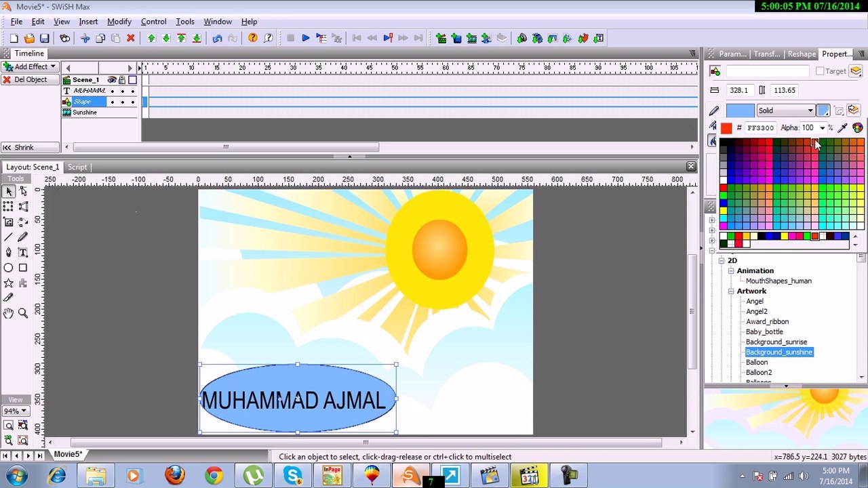The width and height of the screenshot is (868, 488).
Task: Choose the Subselection tool
Action: pyautogui.click(x=23, y=192)
